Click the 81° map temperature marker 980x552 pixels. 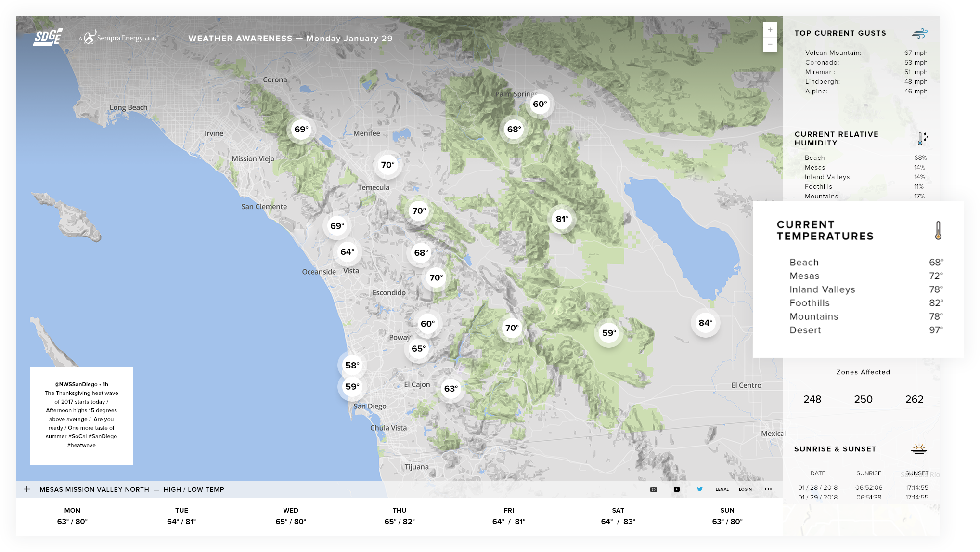coord(562,219)
